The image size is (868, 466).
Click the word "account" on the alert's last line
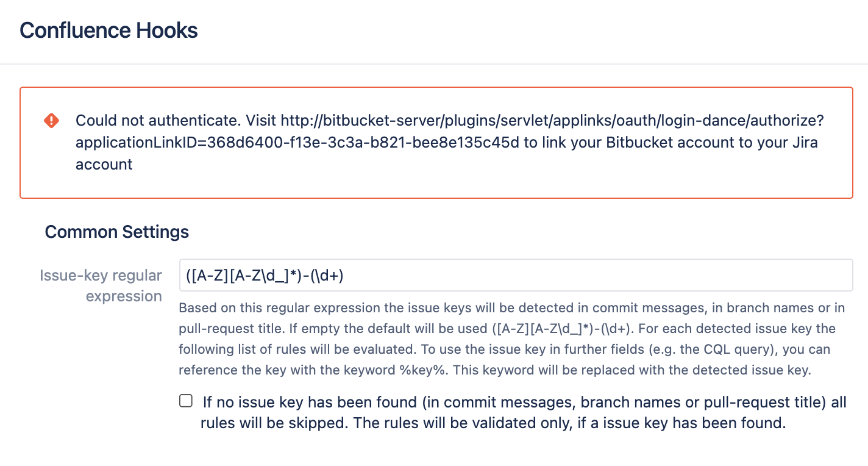point(104,165)
